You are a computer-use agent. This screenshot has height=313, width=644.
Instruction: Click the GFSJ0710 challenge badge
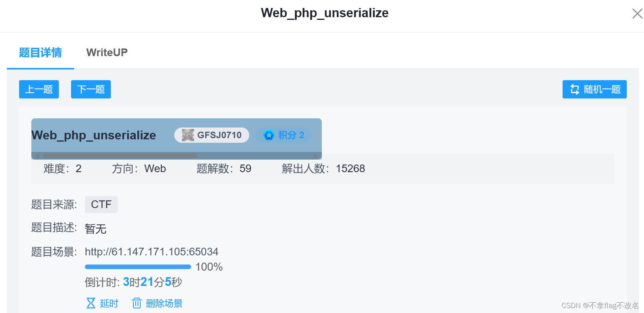pos(211,135)
